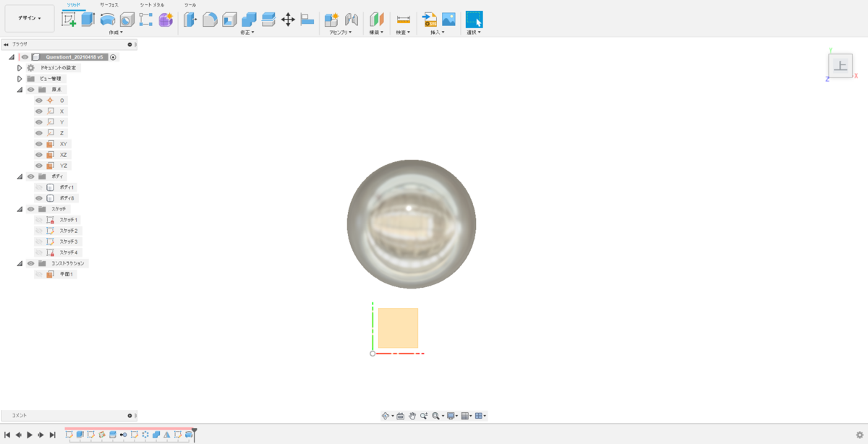The image size is (868, 444).
Task: Select the Align tool
Action: (x=307, y=20)
